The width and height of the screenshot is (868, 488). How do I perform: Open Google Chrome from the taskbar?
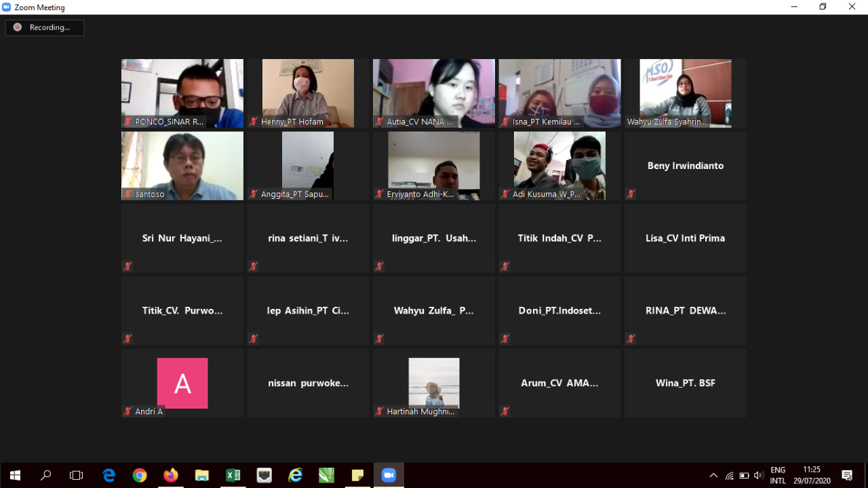point(140,475)
